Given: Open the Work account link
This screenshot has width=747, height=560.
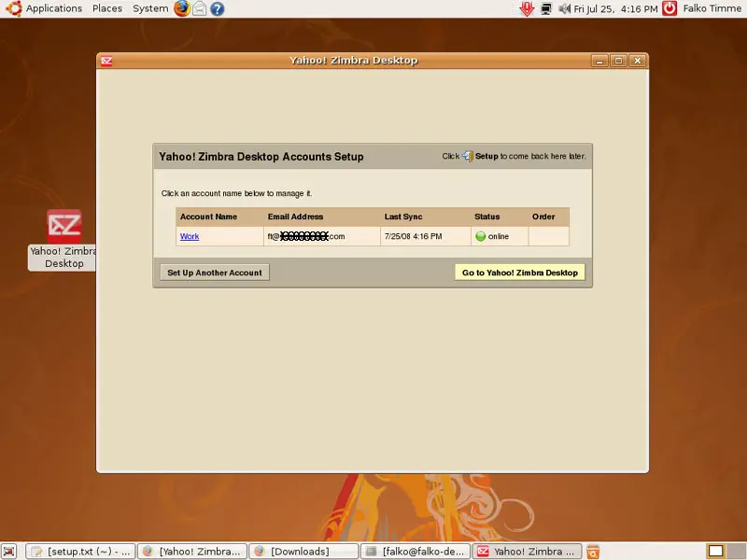Looking at the screenshot, I should coord(190,236).
